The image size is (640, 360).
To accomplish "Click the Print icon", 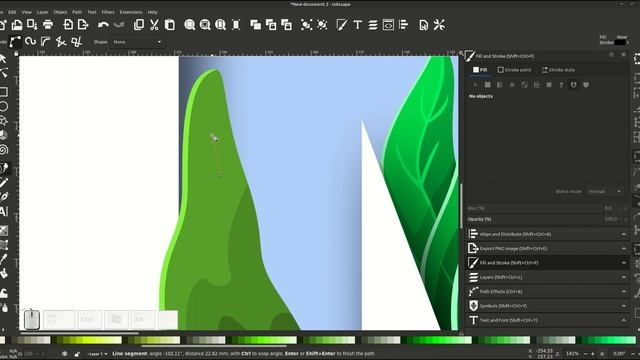I will point(48,24).
